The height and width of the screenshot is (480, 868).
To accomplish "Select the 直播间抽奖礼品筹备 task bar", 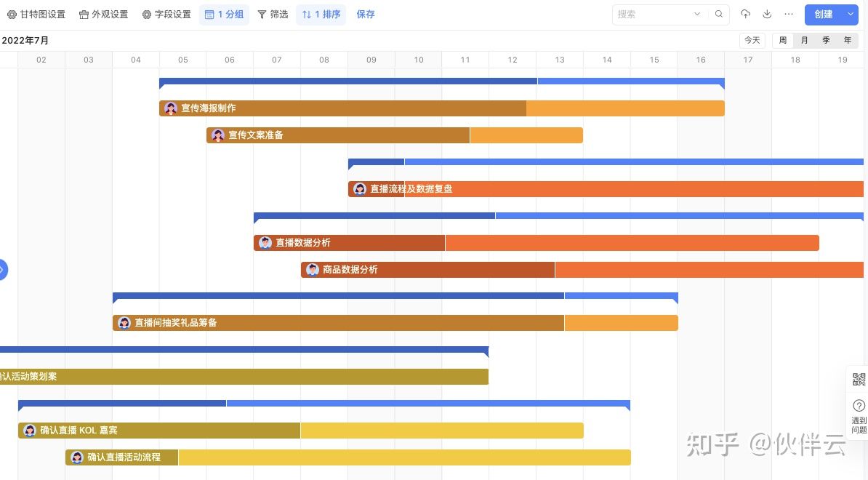I will (x=395, y=323).
